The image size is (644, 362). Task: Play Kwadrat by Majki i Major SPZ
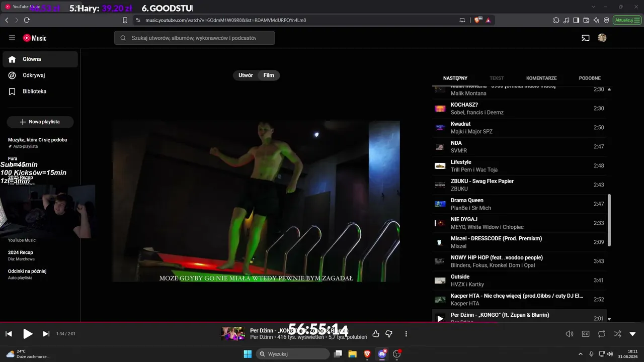click(x=520, y=128)
